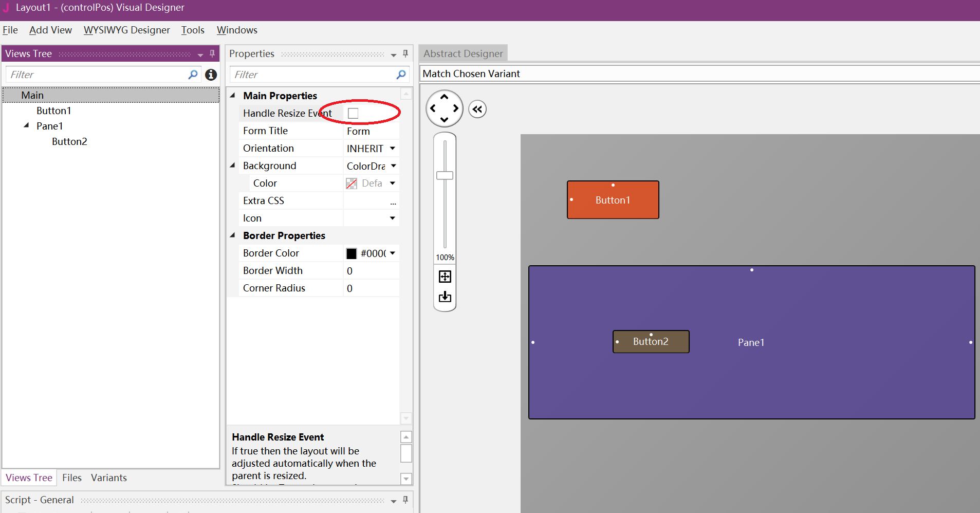Select Button2 in the Views Tree

pyautogui.click(x=69, y=141)
